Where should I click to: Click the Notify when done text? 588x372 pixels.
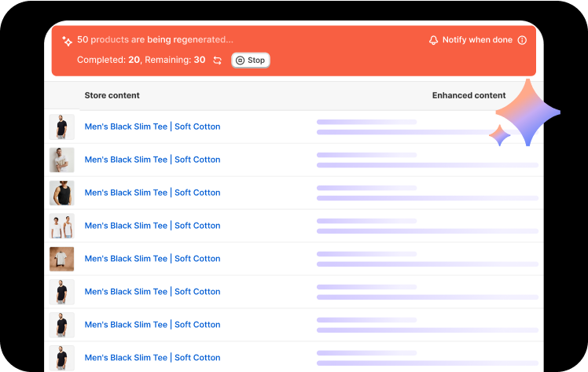477,40
